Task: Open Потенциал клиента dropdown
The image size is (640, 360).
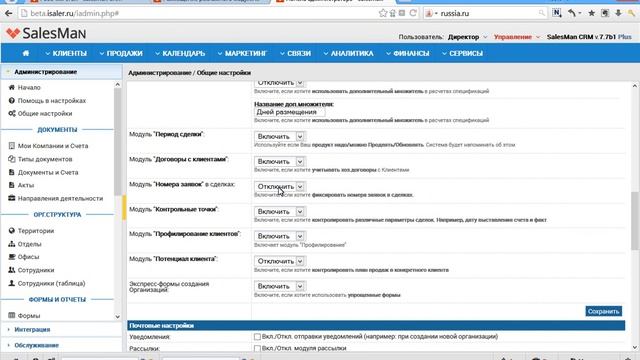Action: (x=279, y=261)
